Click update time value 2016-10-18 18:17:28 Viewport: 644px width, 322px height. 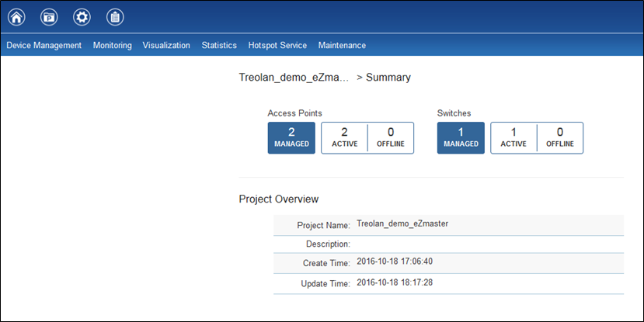point(395,282)
